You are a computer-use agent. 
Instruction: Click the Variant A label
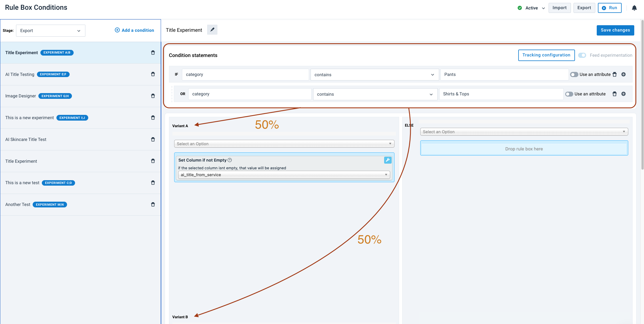(x=180, y=126)
